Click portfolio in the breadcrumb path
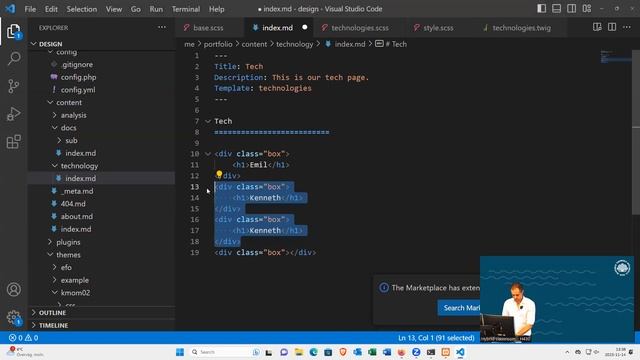Viewport: 640px width, 360px height. (x=218, y=44)
